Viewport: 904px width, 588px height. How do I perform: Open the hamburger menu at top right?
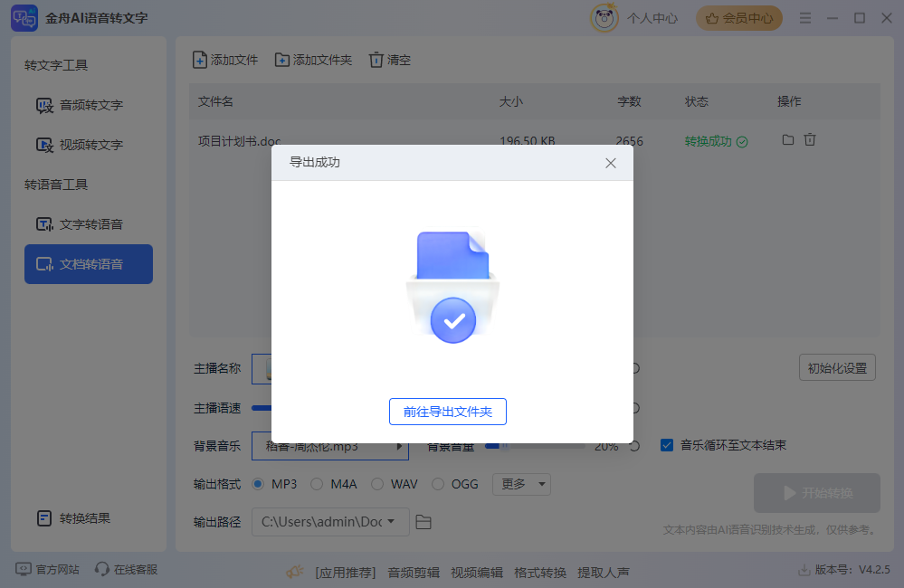[x=804, y=17]
